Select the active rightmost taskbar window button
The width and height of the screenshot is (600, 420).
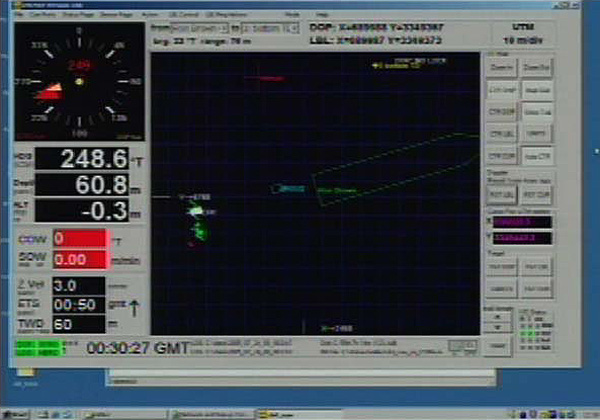coord(298,414)
